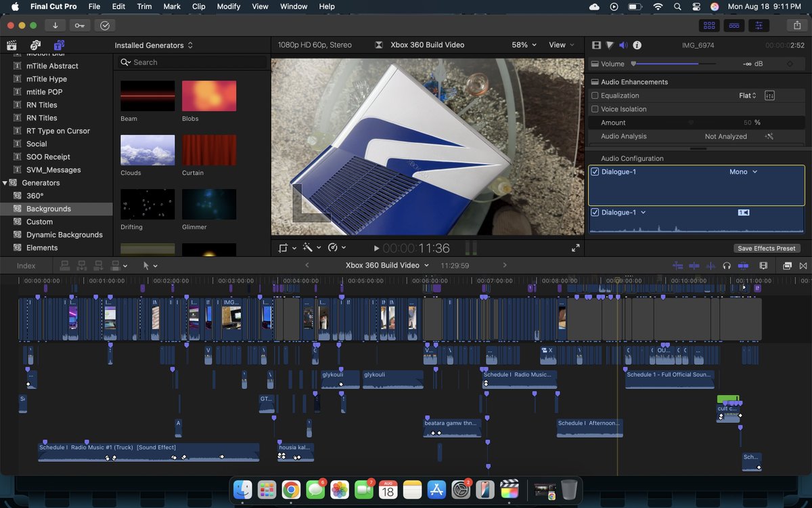Play the viewer with the play button
This screenshot has width=812, height=508.
click(376, 249)
